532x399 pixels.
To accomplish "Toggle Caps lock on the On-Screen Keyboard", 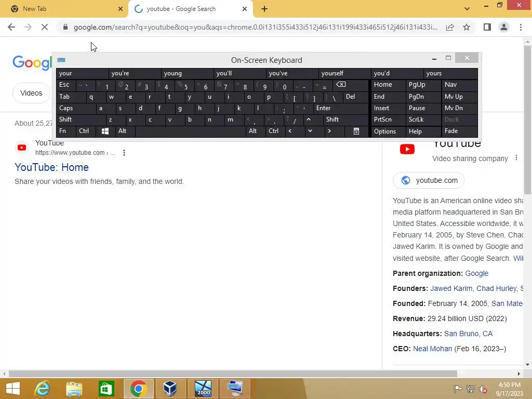I will (x=76, y=108).
